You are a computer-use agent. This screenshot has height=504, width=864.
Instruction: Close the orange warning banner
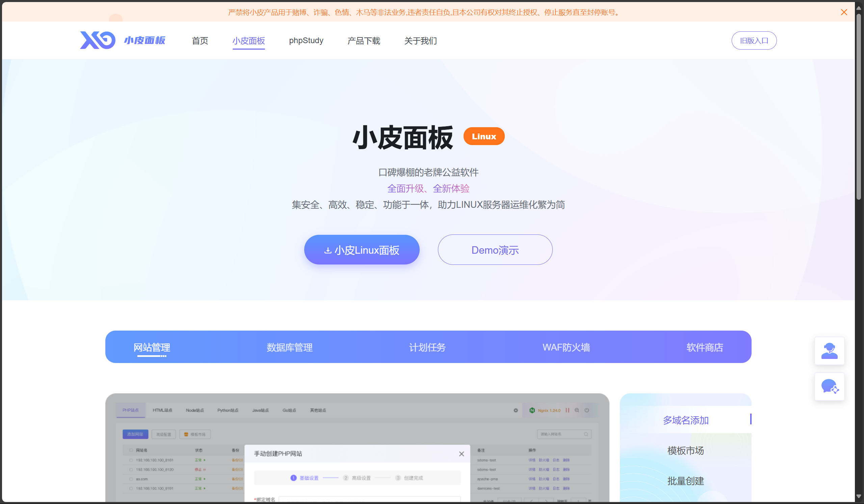click(844, 12)
